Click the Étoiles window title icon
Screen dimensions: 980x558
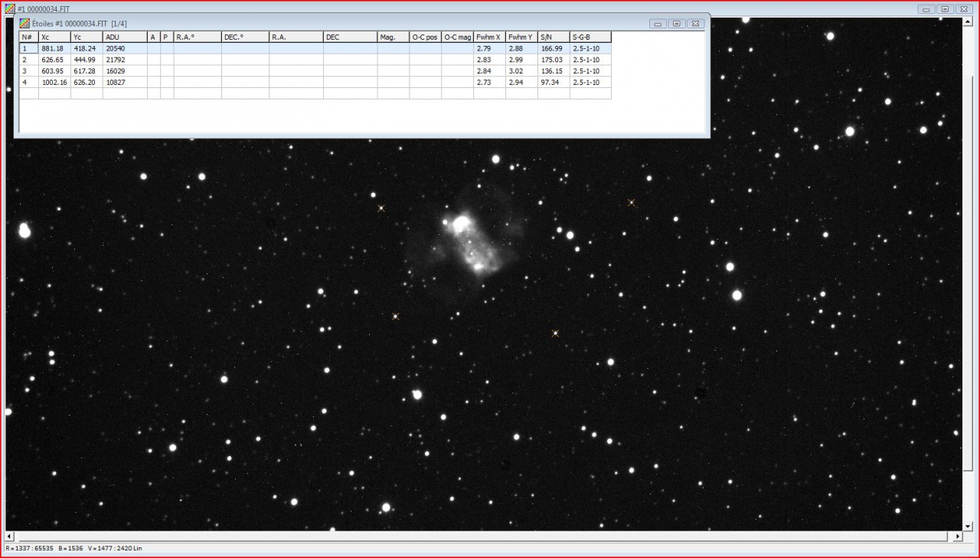point(24,23)
